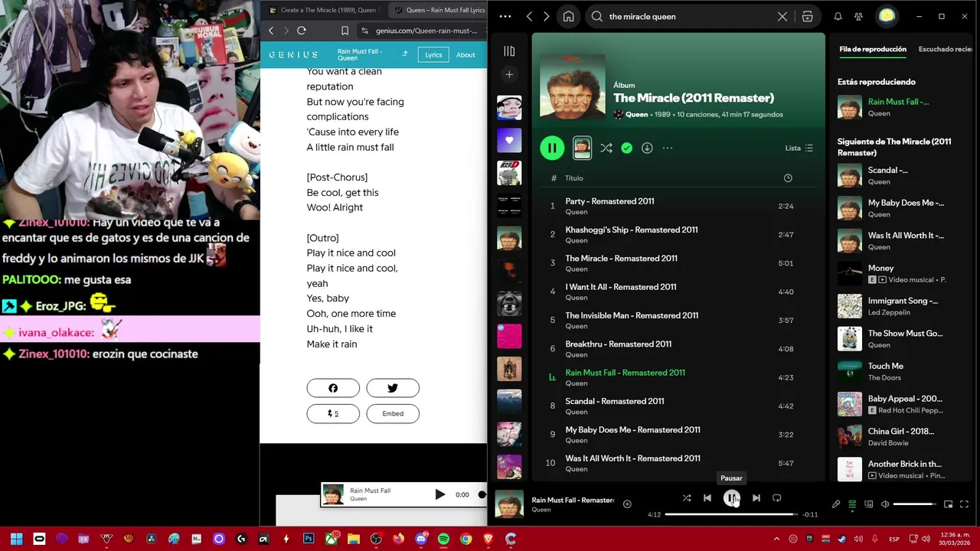Open Friend Activity icon in top bar
The width and height of the screenshot is (980, 551).
(x=858, y=16)
